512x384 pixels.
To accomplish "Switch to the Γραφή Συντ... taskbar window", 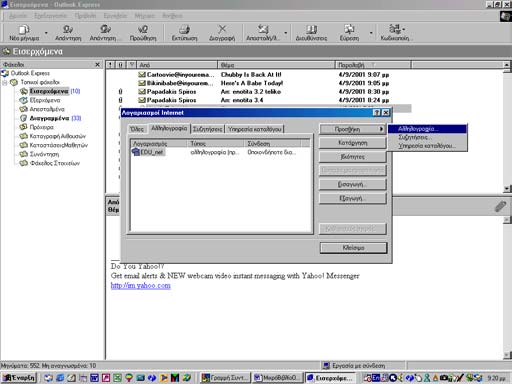I will pyautogui.click(x=225, y=378).
